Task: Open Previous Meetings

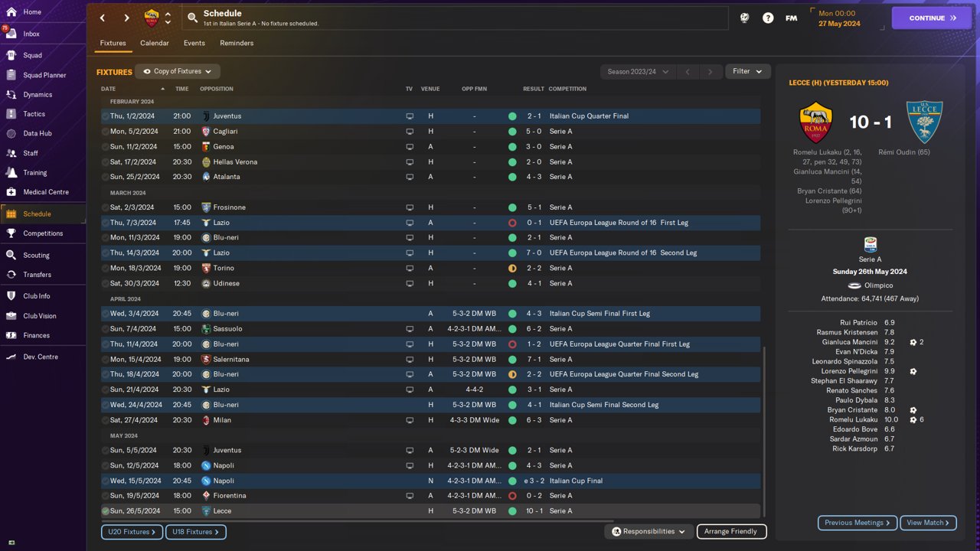Action: pos(857,523)
